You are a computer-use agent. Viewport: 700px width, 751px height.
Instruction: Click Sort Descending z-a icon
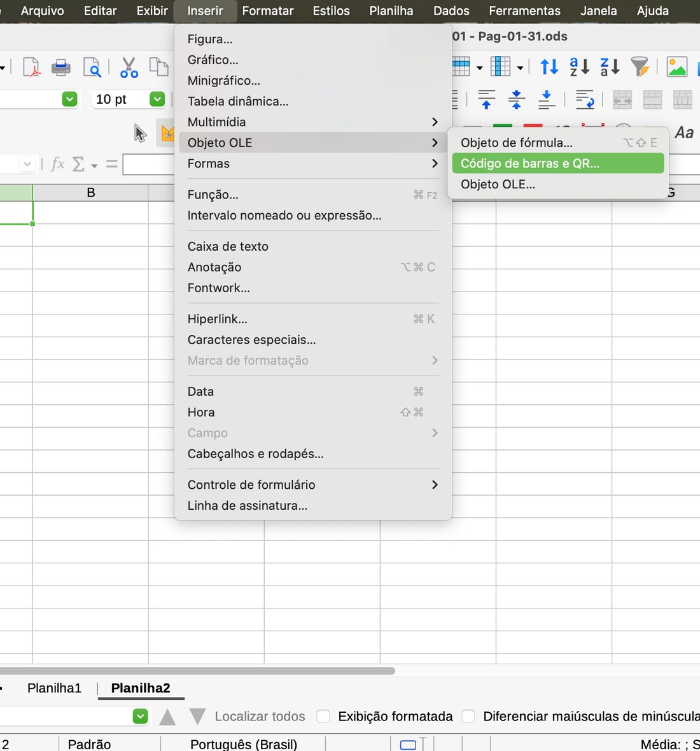(x=610, y=67)
